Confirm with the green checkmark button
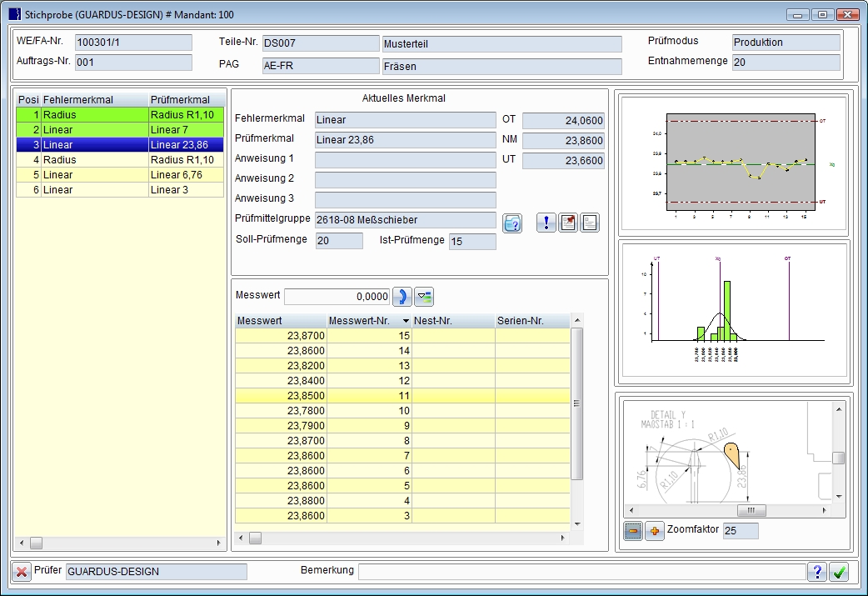868x596 pixels. 839,572
